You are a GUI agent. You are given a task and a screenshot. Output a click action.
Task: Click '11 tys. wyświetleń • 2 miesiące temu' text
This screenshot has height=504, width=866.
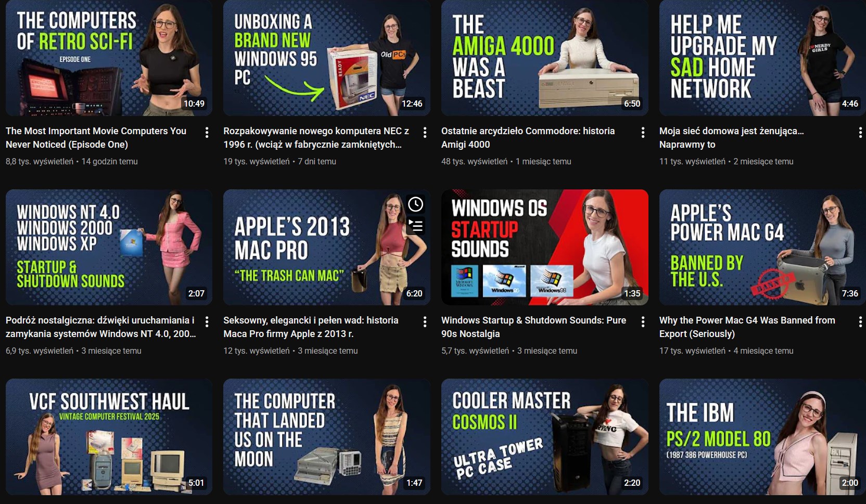click(x=726, y=162)
